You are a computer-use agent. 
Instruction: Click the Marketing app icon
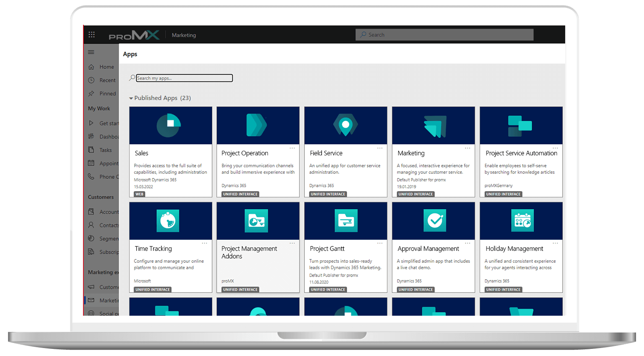[x=435, y=126]
